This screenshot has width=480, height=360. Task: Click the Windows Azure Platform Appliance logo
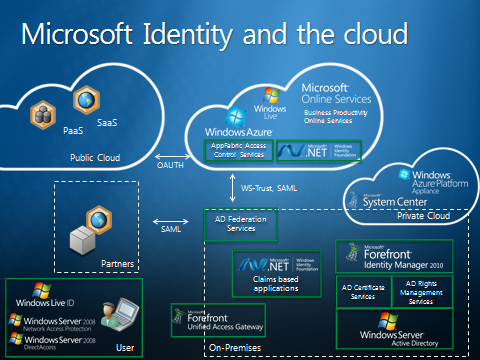(404, 174)
